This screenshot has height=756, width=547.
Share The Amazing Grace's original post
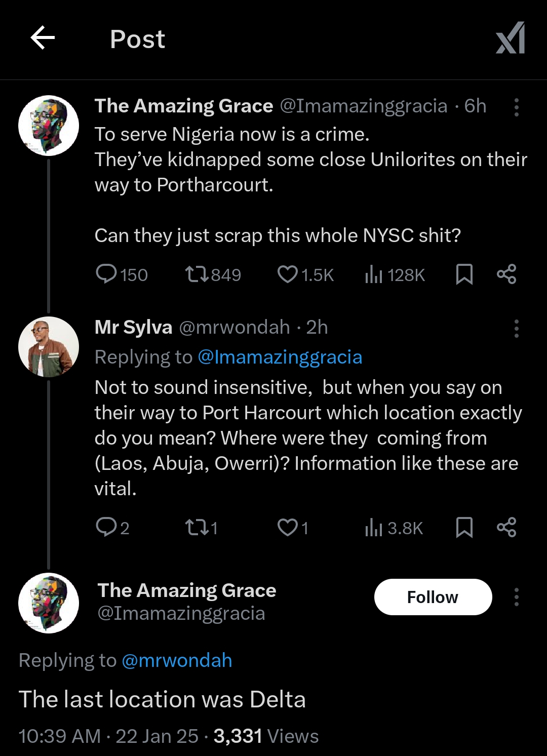click(x=506, y=274)
